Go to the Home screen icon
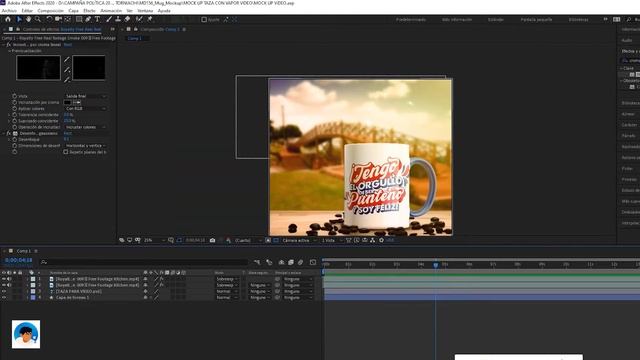This screenshot has height=360, width=640. click(x=8, y=19)
